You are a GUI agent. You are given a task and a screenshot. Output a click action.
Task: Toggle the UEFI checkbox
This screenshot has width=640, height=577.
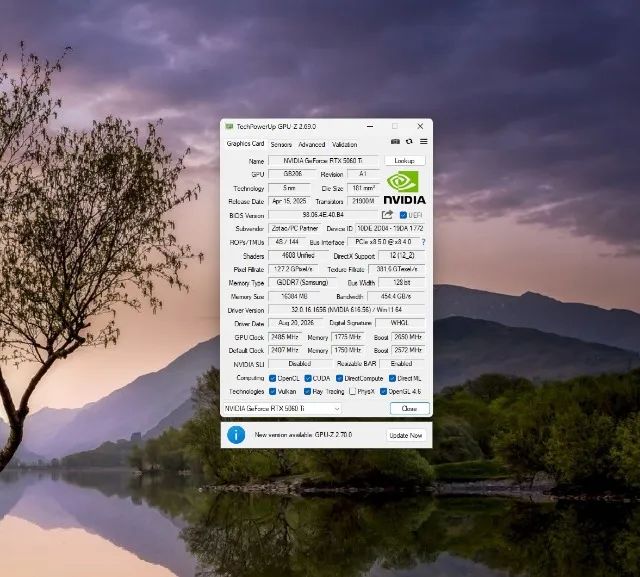[x=403, y=215]
